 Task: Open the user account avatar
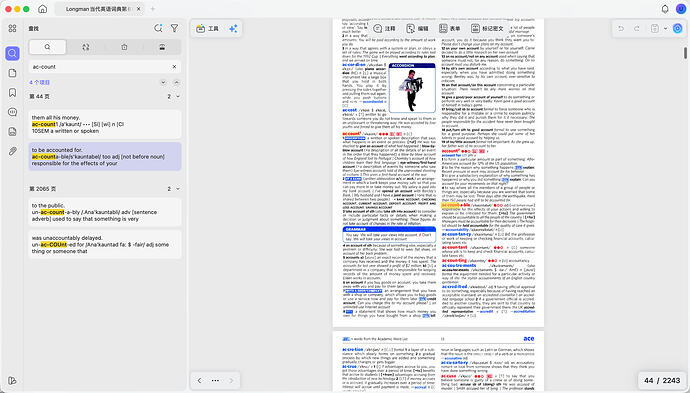coord(680,9)
